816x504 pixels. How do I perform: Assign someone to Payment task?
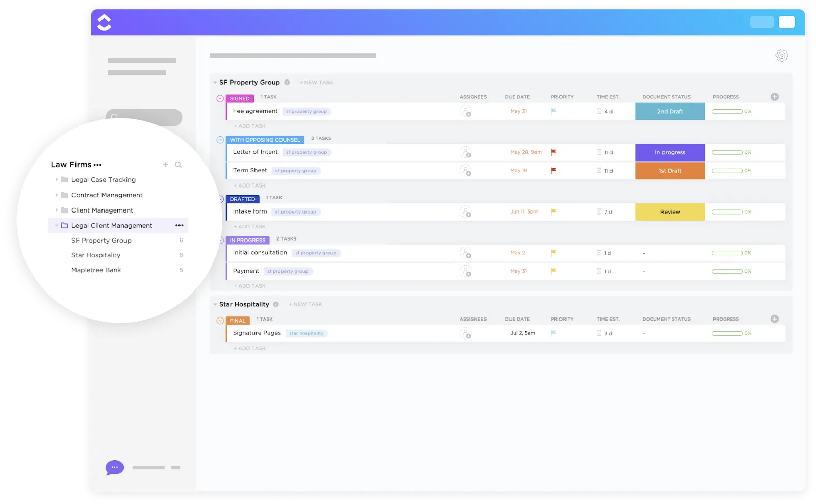coord(465,271)
